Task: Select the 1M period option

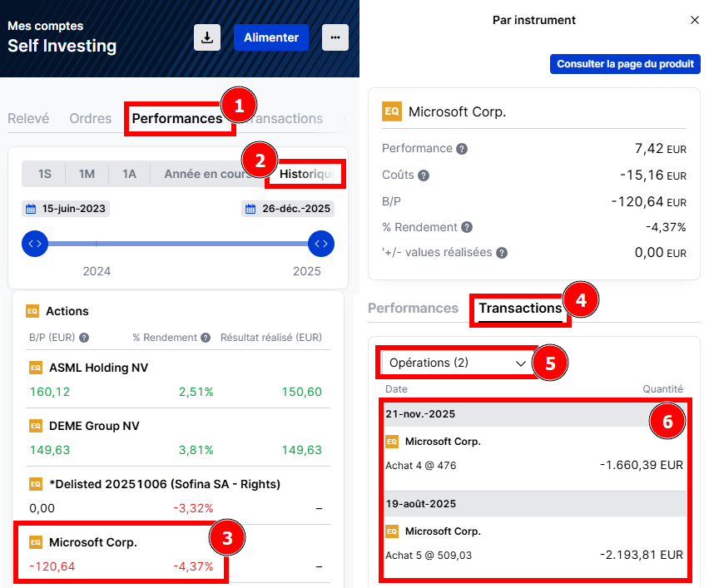Action: pos(87,174)
